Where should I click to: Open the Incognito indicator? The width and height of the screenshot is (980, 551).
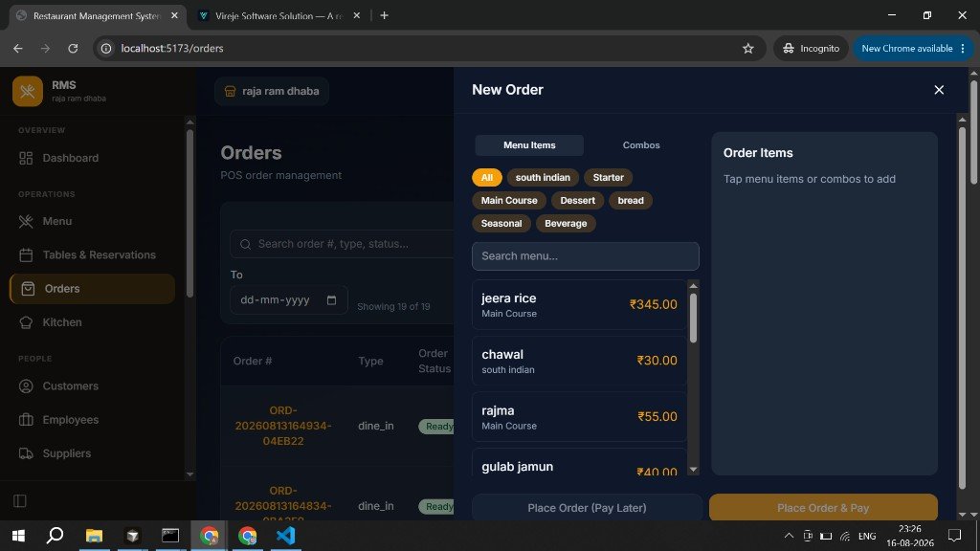(x=812, y=48)
